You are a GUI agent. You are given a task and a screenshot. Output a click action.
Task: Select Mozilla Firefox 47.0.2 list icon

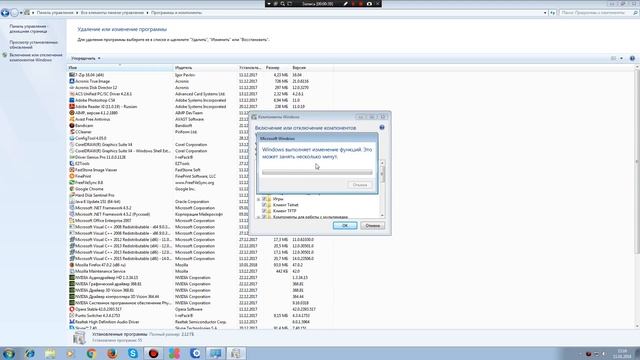[72, 265]
